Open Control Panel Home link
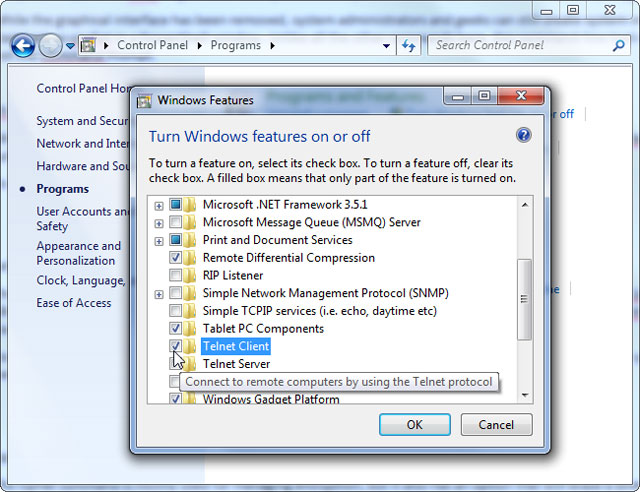Image resolution: width=640 pixels, height=492 pixels. tap(83, 89)
